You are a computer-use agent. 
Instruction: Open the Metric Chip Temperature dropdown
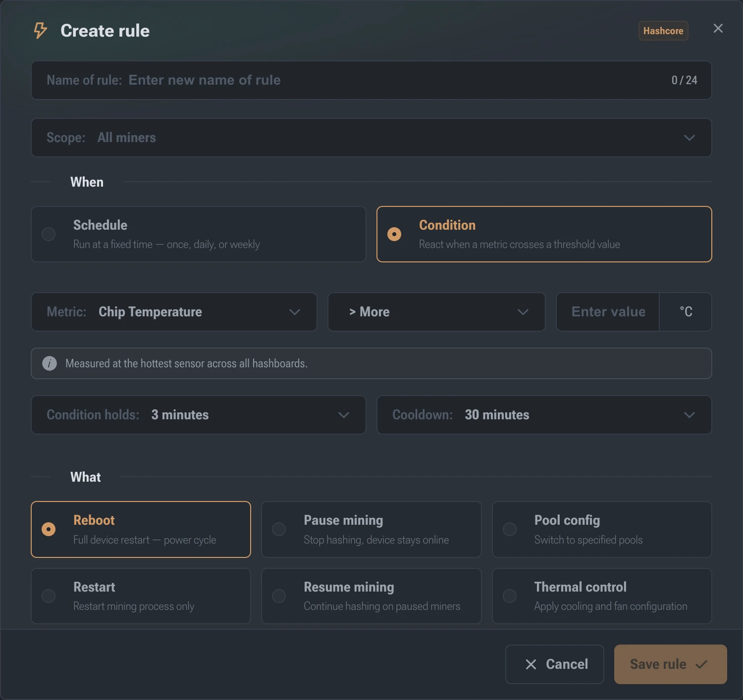(174, 312)
